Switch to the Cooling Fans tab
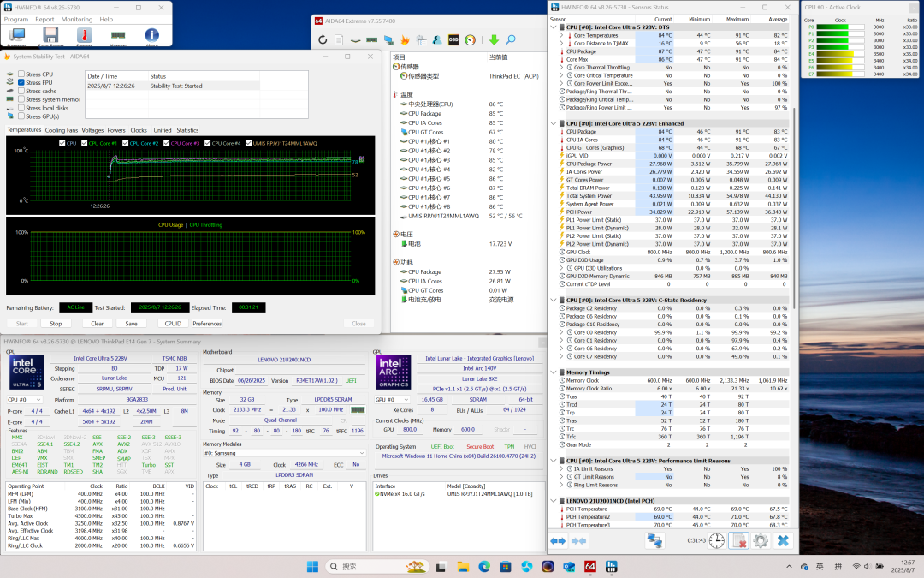 (62, 130)
